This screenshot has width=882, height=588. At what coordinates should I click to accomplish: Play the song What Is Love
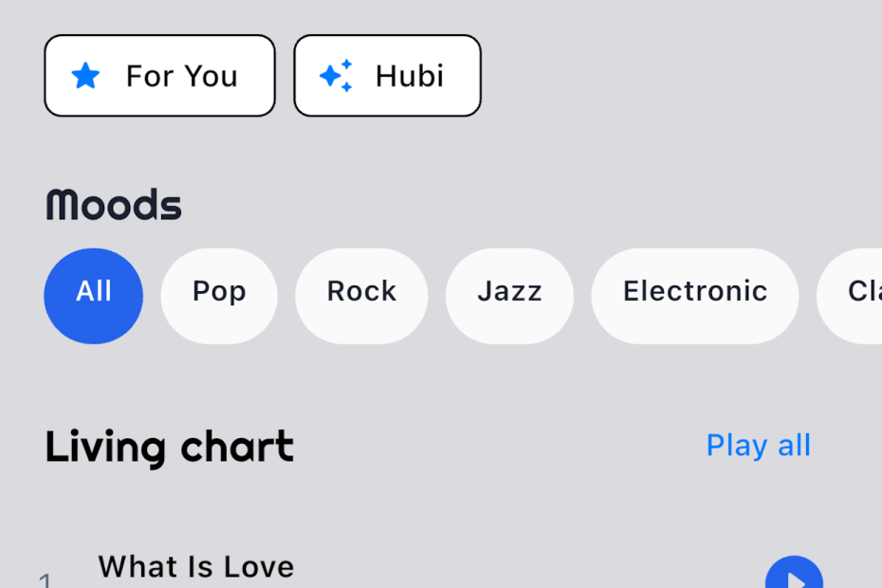[x=794, y=572]
